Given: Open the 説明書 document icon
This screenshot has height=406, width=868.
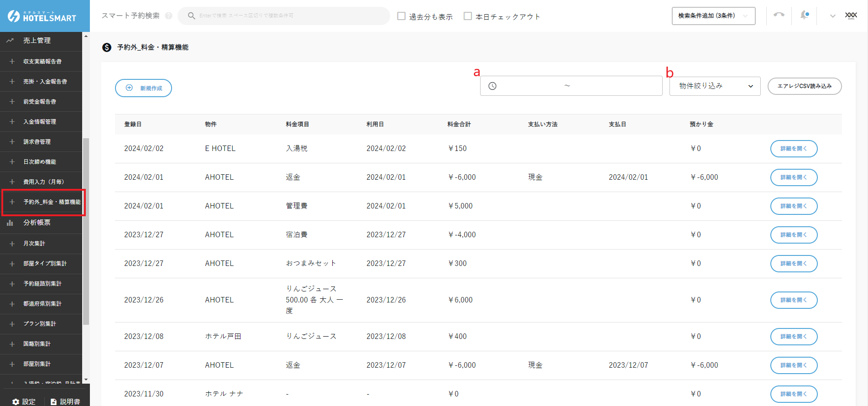Looking at the screenshot, I should pos(54,401).
